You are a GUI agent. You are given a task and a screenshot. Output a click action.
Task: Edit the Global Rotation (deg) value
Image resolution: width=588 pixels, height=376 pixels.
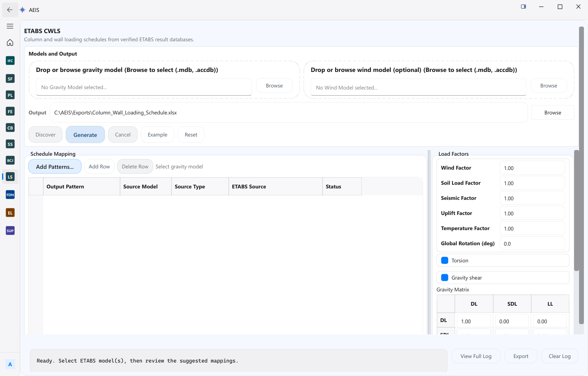(532, 244)
